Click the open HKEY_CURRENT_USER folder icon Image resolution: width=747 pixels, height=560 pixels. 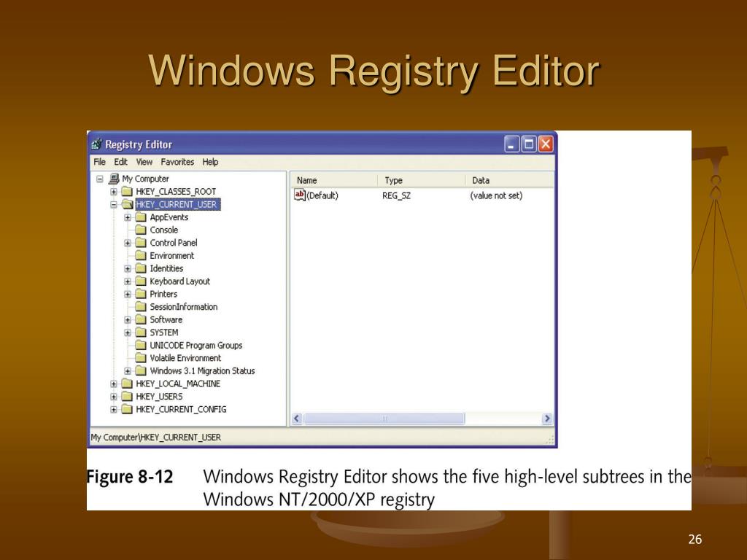pyautogui.click(x=127, y=204)
